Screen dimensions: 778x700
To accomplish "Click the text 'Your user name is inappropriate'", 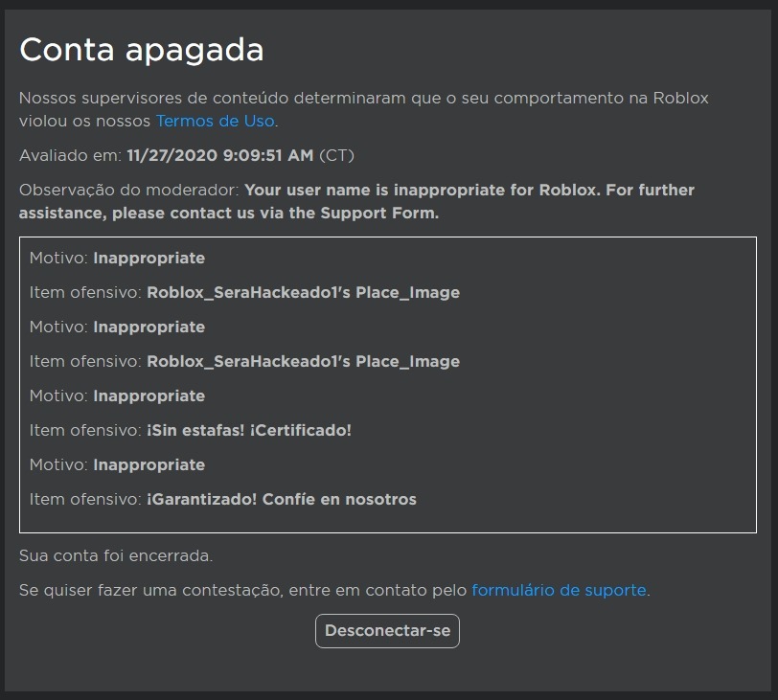I will point(375,190).
